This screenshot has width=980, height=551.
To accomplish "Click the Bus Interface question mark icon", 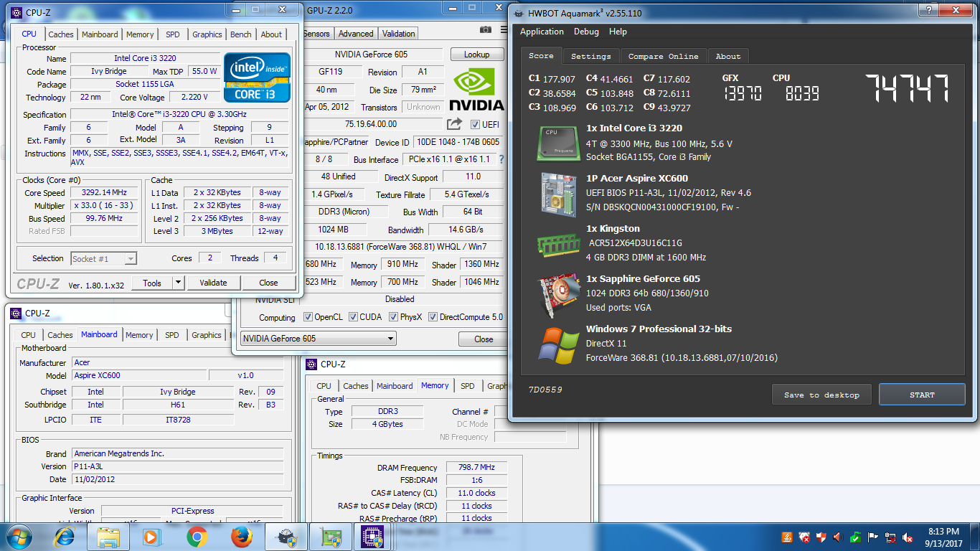I will coord(501,159).
